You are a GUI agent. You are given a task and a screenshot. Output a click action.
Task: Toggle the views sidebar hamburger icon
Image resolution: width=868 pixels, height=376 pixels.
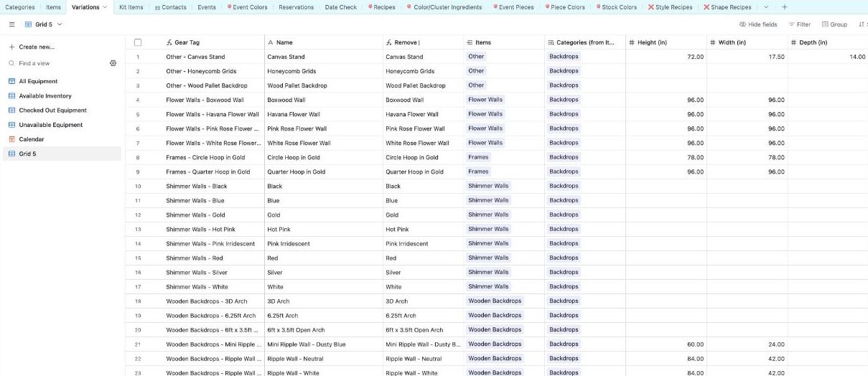click(11, 24)
